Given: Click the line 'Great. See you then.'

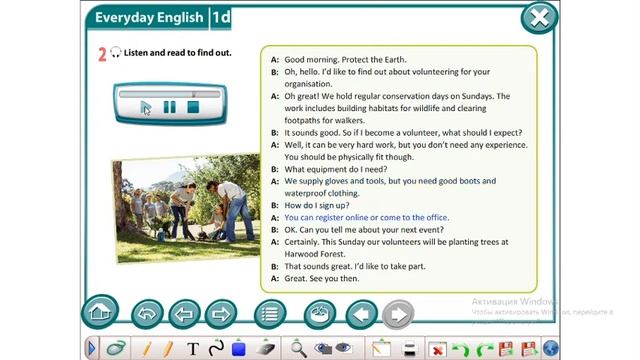Looking at the screenshot, I should (x=322, y=278).
